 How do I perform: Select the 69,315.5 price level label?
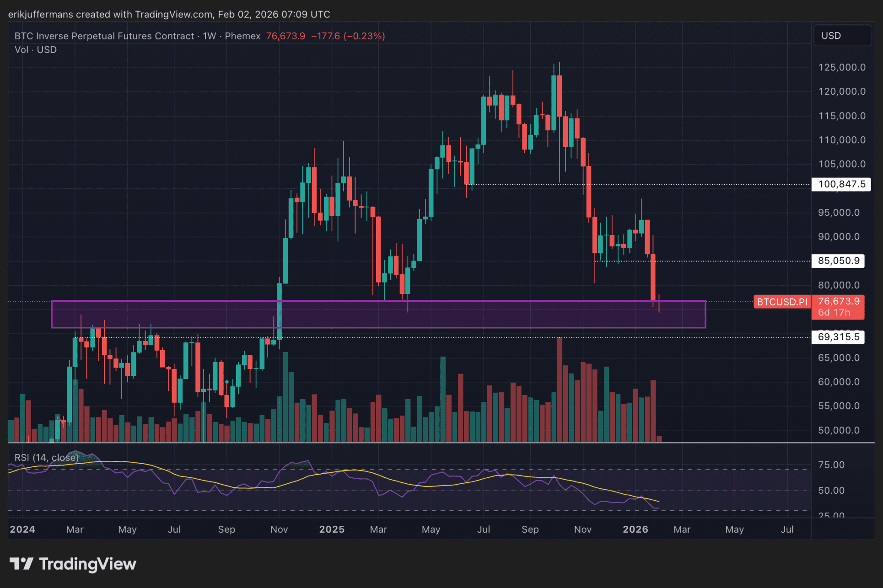click(x=838, y=337)
